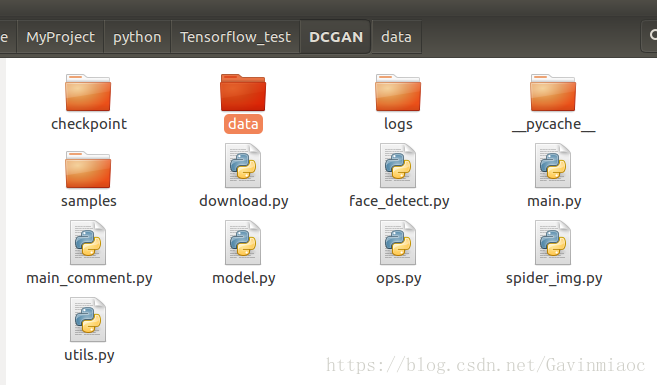This screenshot has width=657, height=385.
Task: Select the spider_img.py Python file icon
Action: pyautogui.click(x=553, y=243)
